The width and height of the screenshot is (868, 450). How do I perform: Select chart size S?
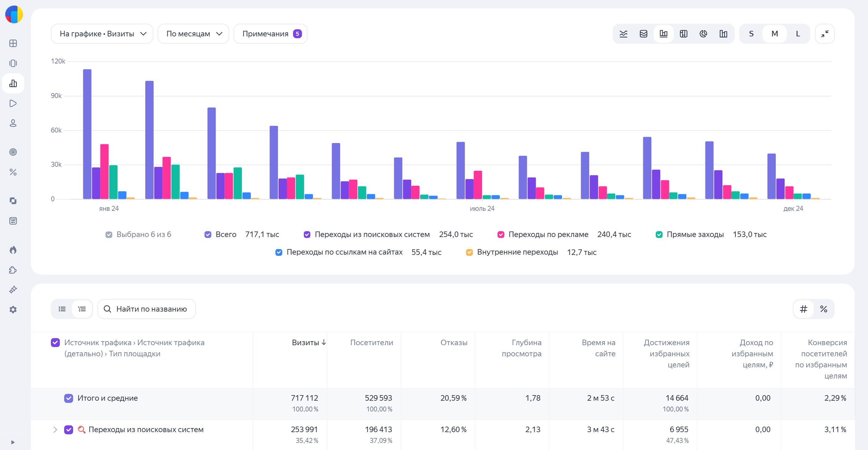pos(751,34)
